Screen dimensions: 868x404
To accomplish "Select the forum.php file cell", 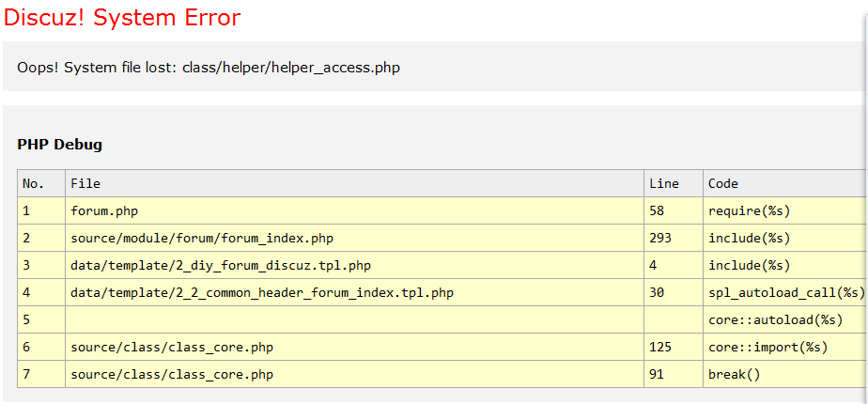I will (x=354, y=210).
